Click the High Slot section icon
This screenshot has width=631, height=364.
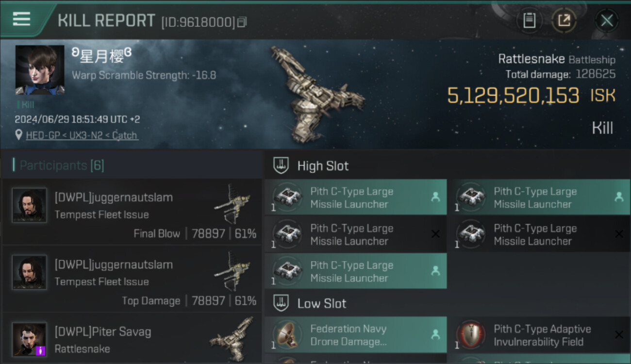(x=281, y=165)
